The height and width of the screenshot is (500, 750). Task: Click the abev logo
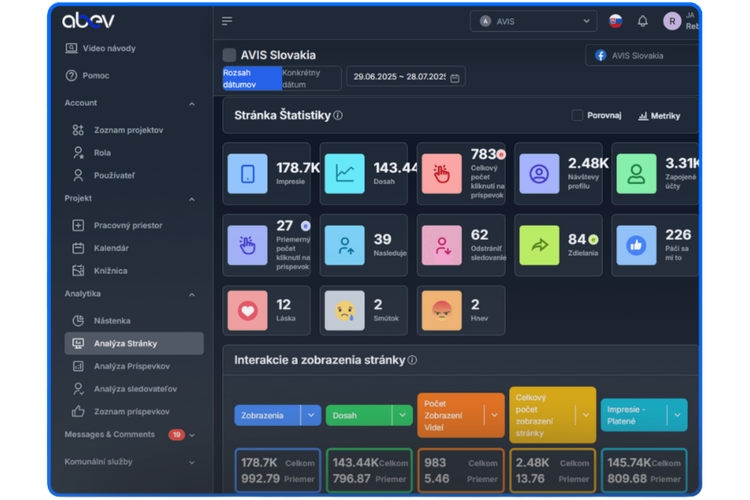(x=88, y=20)
